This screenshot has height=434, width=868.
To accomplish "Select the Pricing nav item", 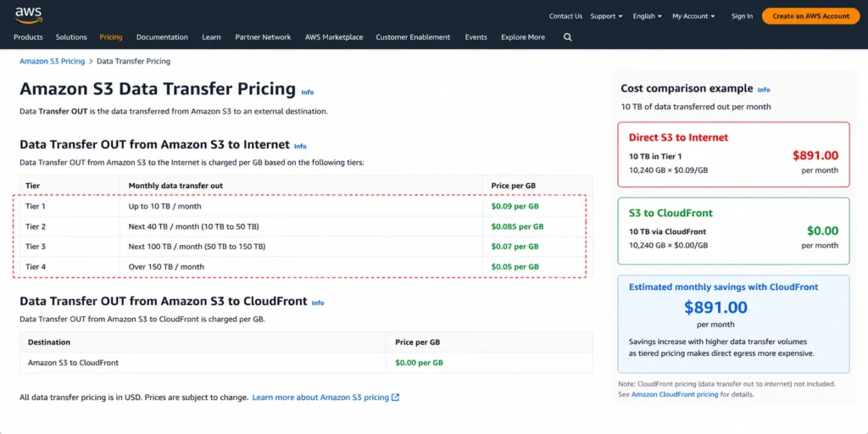I will coord(111,37).
